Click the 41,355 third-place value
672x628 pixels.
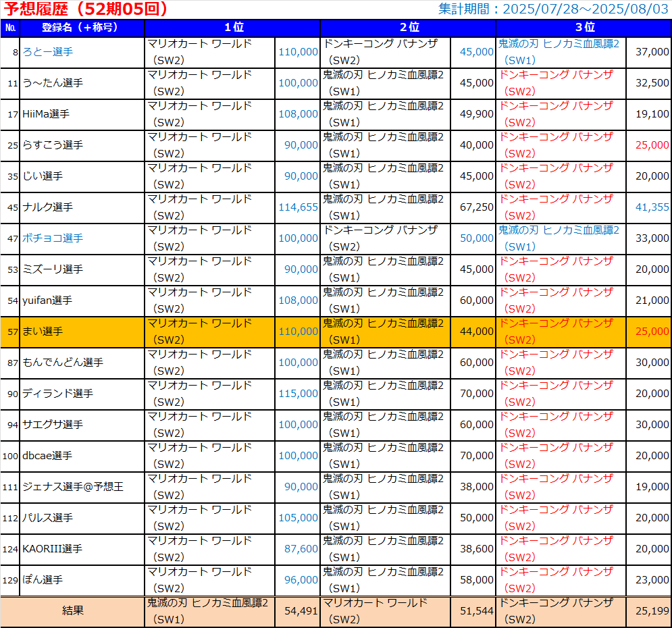[x=652, y=208]
